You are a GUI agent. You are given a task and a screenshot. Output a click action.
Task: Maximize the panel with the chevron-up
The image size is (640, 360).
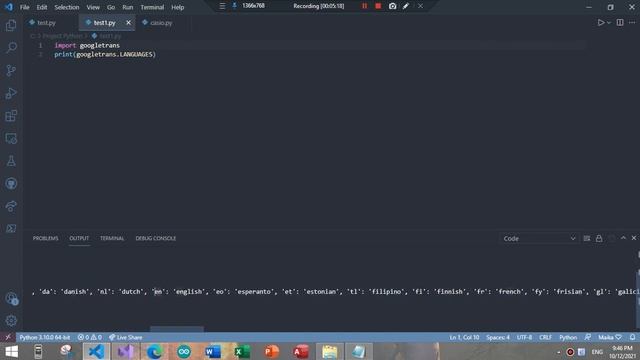point(623,238)
